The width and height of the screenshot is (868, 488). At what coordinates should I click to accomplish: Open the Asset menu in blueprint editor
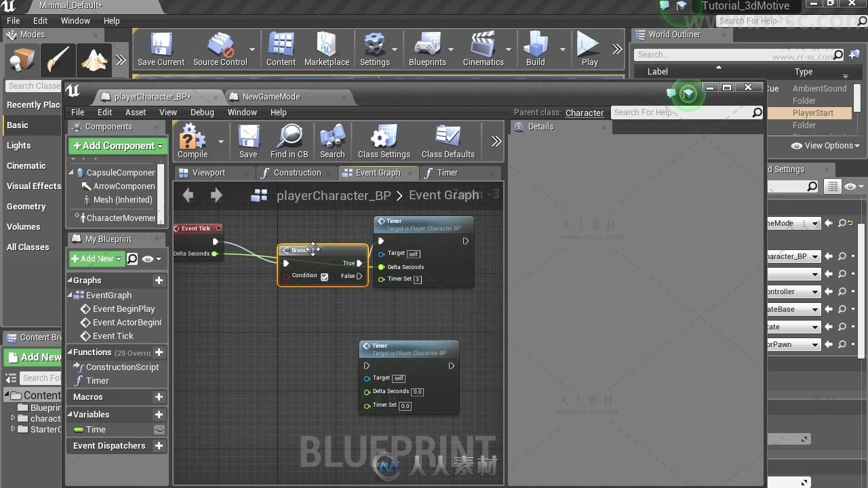[x=136, y=113]
